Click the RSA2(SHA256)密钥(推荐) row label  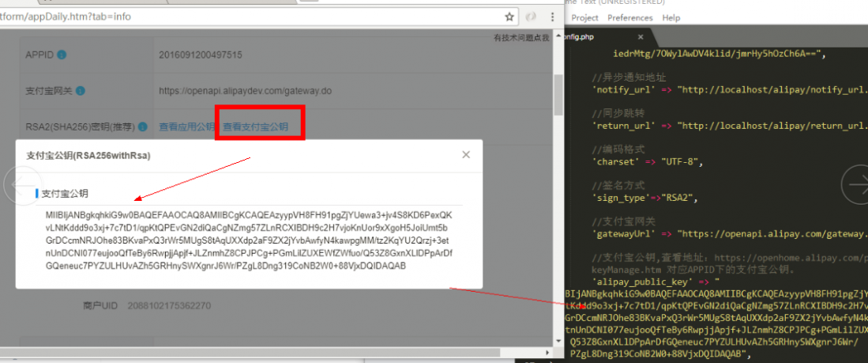click(x=81, y=127)
